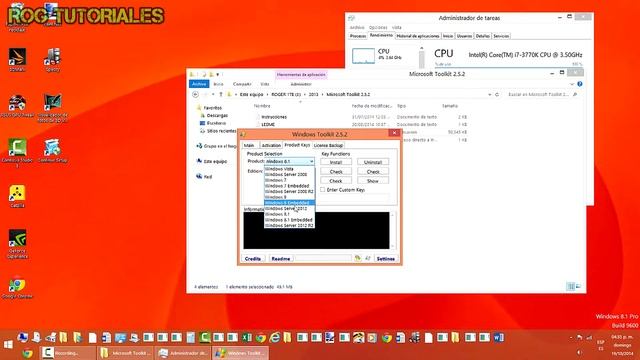Choose Windows Vista from the product list
This screenshot has height=360, width=640.
tap(279, 169)
